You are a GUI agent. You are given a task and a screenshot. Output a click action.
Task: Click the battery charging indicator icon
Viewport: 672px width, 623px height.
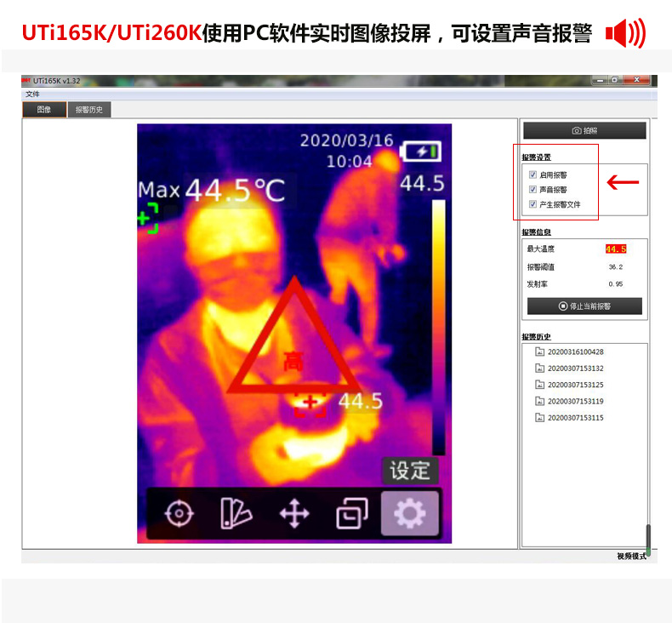click(x=420, y=151)
